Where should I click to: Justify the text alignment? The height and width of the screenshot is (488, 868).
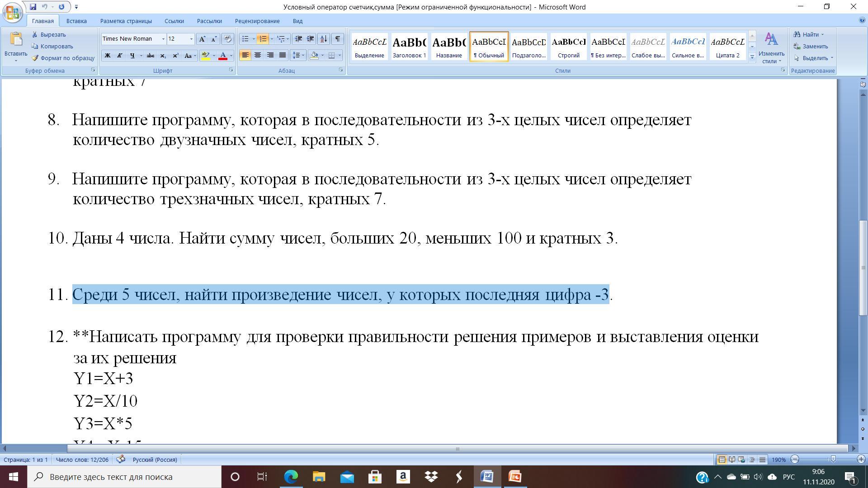(283, 55)
